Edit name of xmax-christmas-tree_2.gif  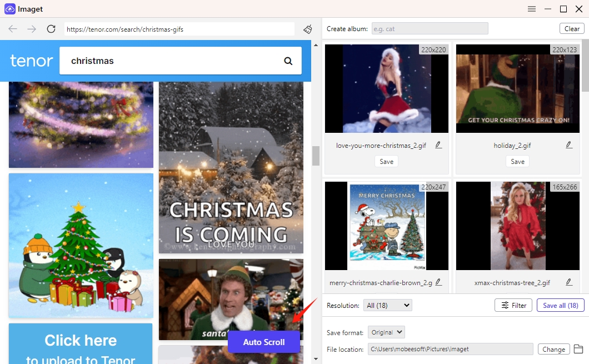coord(569,282)
